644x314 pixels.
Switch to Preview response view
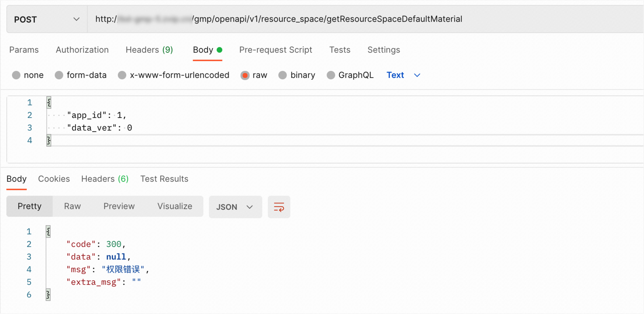(119, 206)
